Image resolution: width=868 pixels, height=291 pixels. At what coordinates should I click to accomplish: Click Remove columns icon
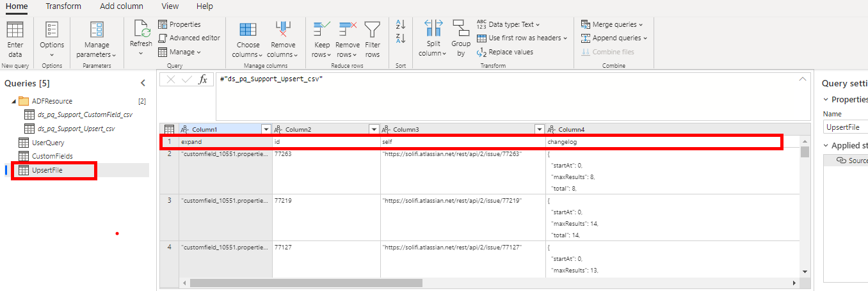click(x=282, y=29)
